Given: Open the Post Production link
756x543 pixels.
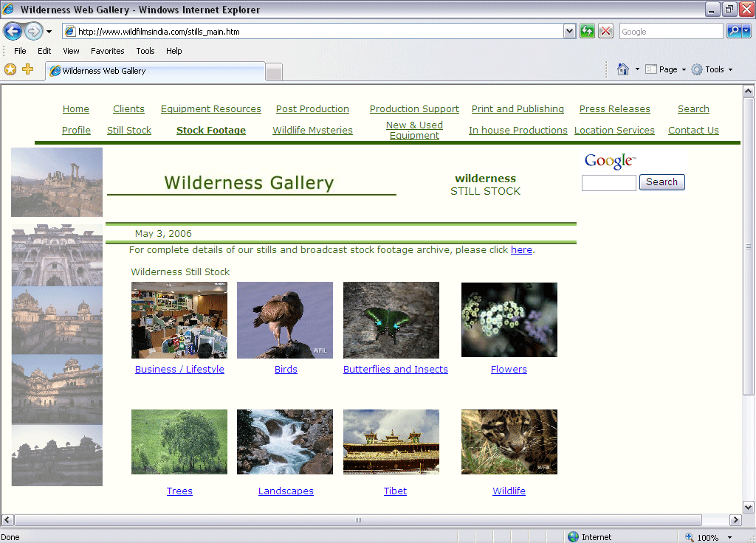Looking at the screenshot, I should point(312,109).
